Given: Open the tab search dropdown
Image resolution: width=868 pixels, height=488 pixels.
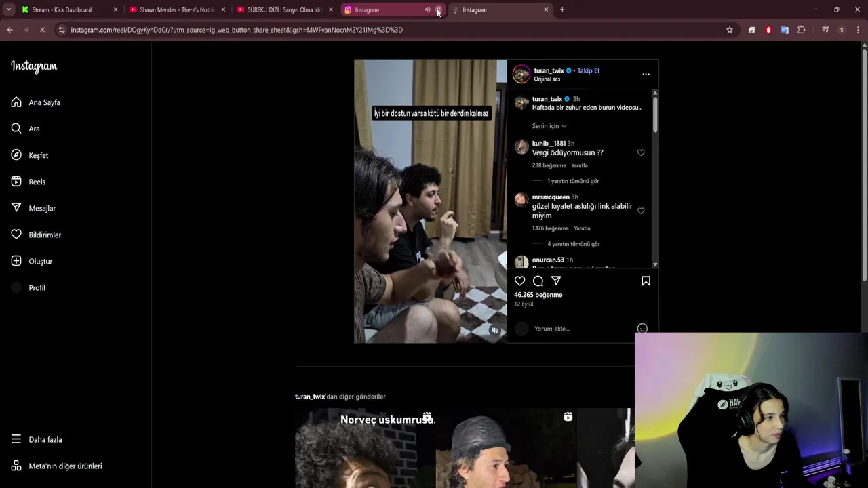Looking at the screenshot, I should coord(9,10).
